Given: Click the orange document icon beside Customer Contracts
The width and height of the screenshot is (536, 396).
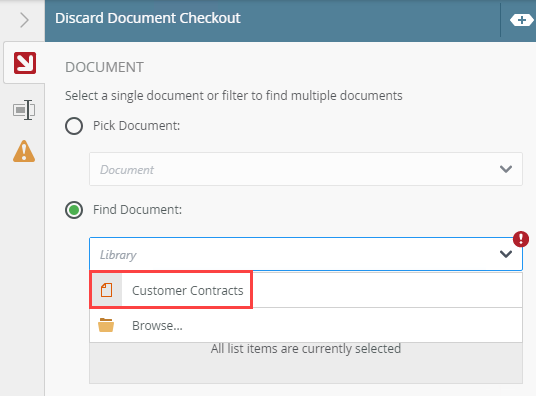Looking at the screenshot, I should tap(106, 290).
